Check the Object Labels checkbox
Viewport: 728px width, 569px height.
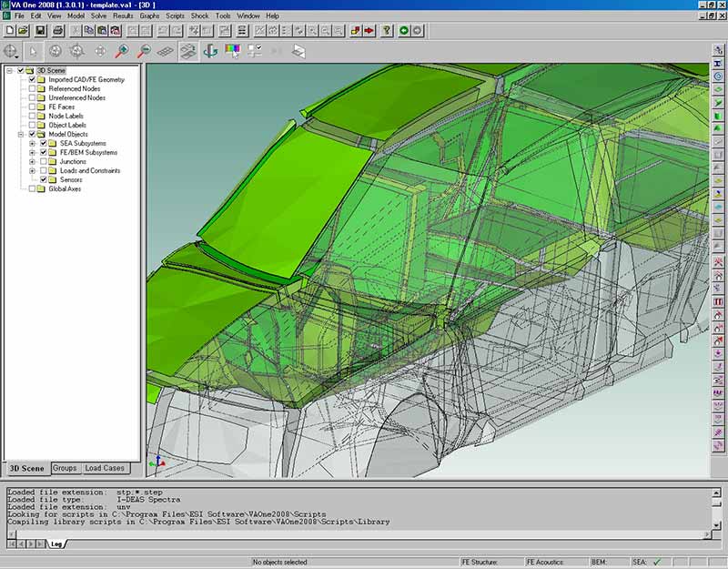pos(32,125)
